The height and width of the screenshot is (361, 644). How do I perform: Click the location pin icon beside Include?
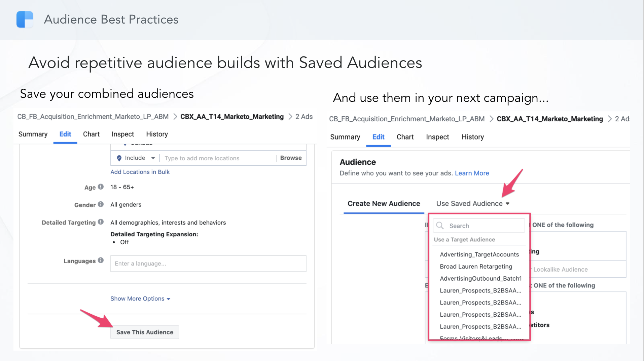click(119, 158)
